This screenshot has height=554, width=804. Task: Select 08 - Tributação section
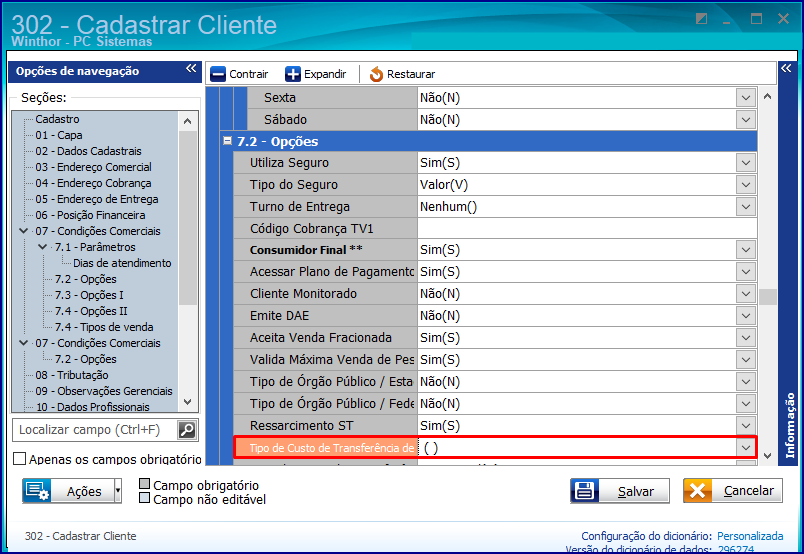click(72, 375)
